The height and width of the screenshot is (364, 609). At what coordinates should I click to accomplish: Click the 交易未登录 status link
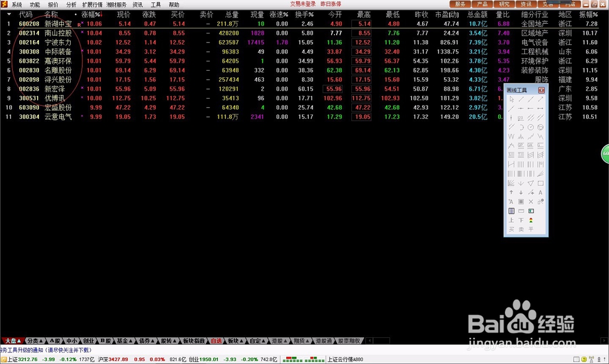point(303,4)
